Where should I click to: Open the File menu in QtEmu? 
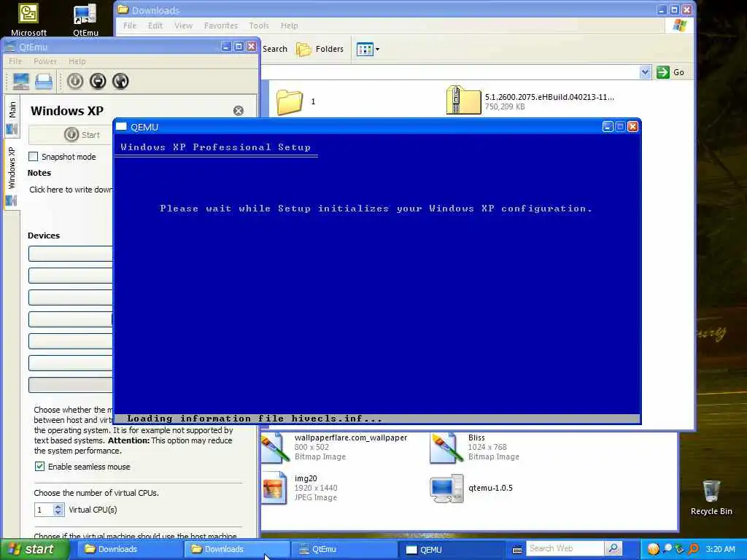(x=15, y=61)
